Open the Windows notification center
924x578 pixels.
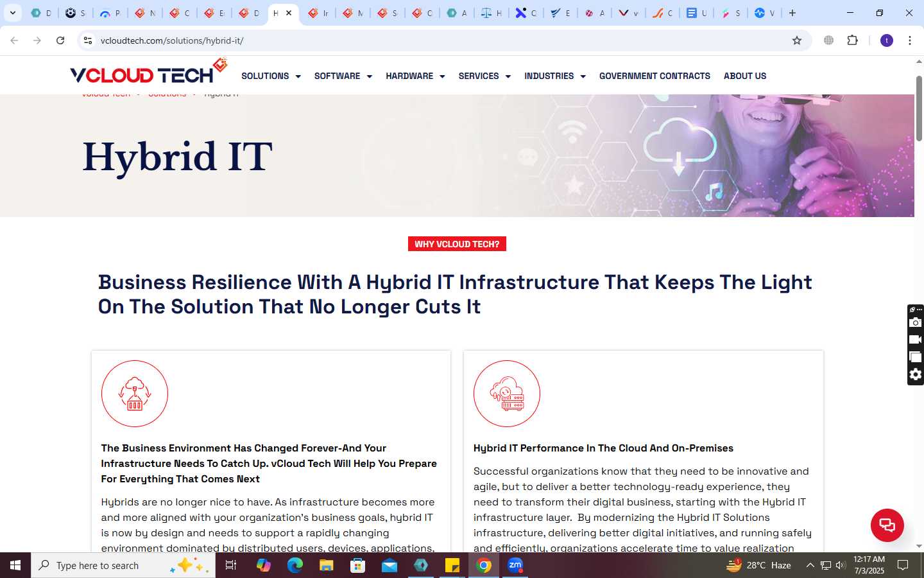[x=903, y=565]
